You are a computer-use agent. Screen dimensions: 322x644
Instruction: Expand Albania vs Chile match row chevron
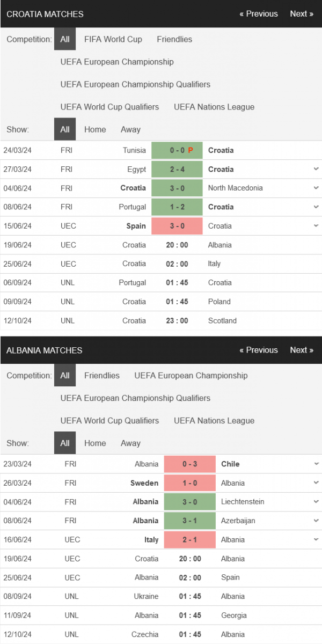[316, 464]
